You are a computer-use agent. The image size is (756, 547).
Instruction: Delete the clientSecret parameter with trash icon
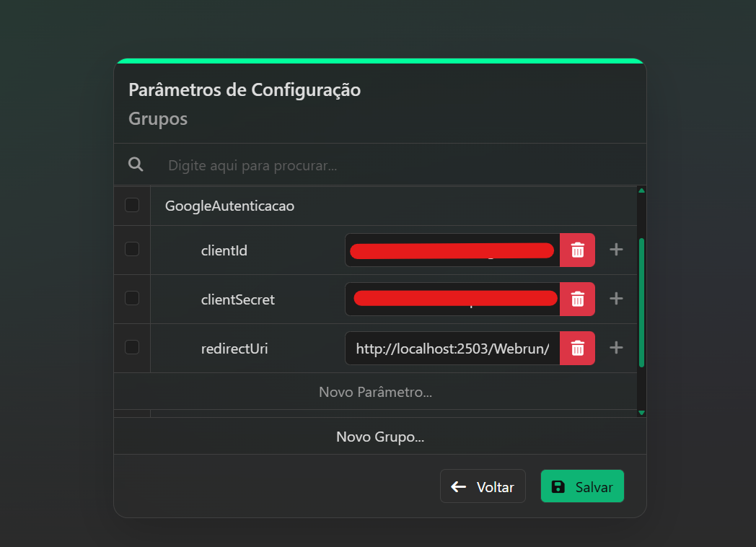577,299
